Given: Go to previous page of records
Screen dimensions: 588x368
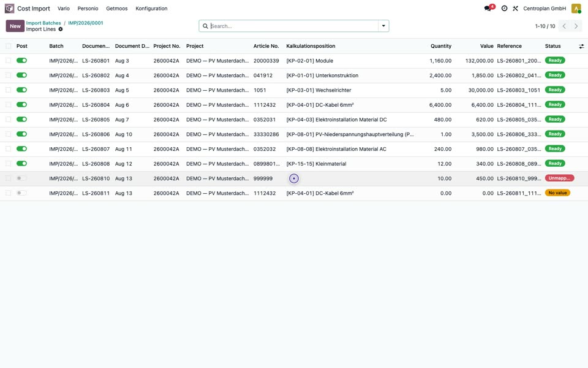Looking at the screenshot, I should point(564,26).
